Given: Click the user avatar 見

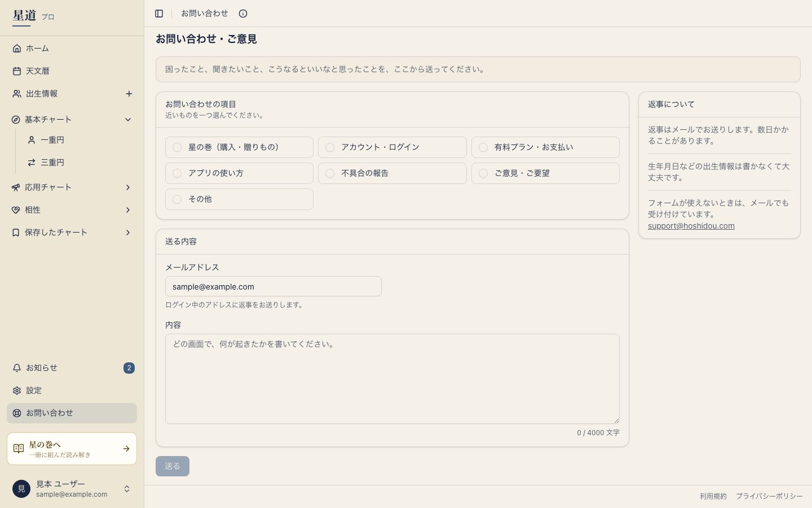Looking at the screenshot, I should point(21,489).
